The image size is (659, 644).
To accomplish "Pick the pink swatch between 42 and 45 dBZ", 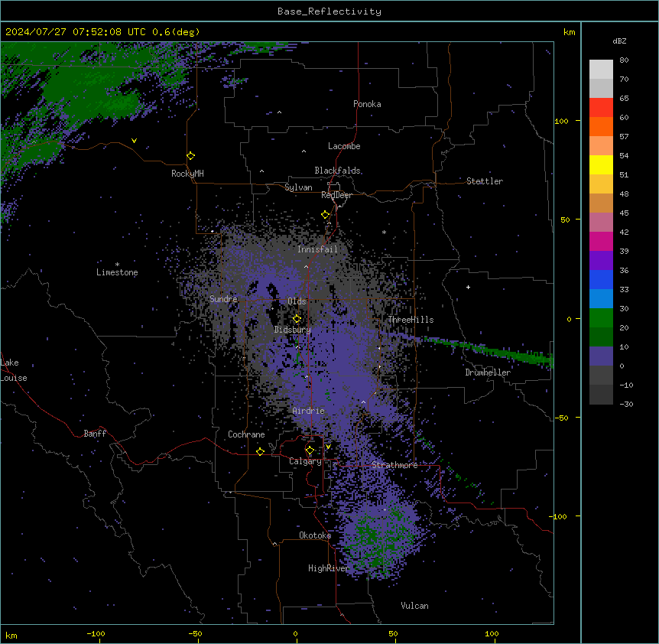I will [601, 223].
